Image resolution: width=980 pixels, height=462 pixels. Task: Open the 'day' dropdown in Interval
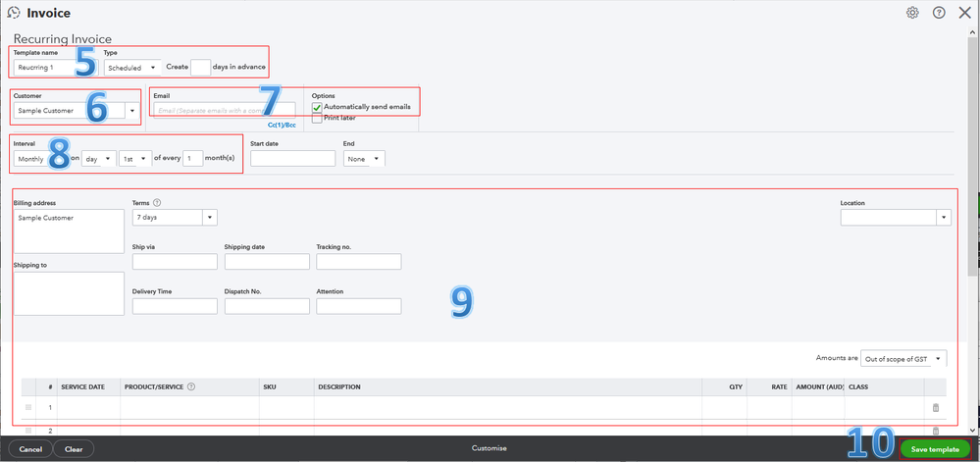click(x=99, y=159)
